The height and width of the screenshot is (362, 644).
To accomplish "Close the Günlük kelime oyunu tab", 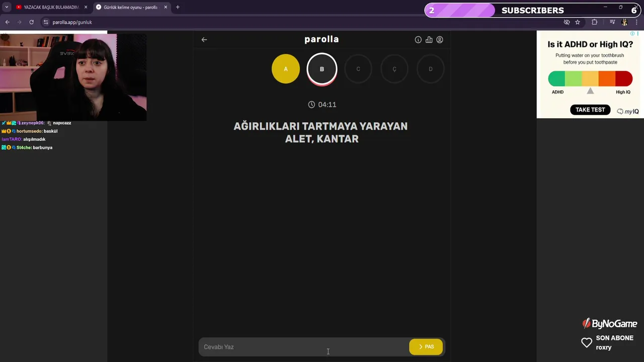I will pos(166,7).
